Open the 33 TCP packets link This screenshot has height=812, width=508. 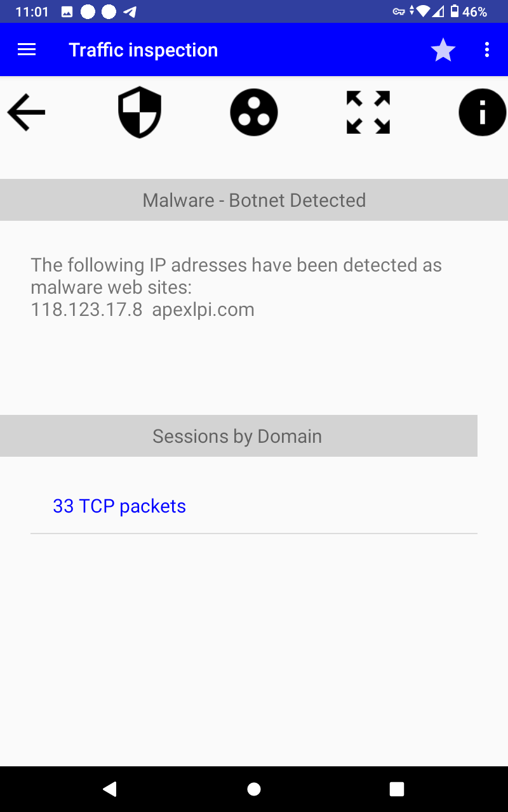tap(119, 506)
